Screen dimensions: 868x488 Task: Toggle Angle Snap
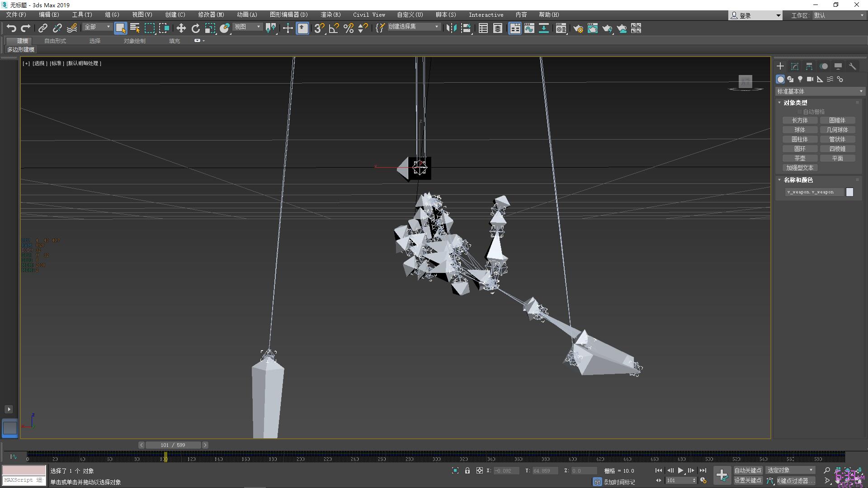pyautogui.click(x=334, y=28)
